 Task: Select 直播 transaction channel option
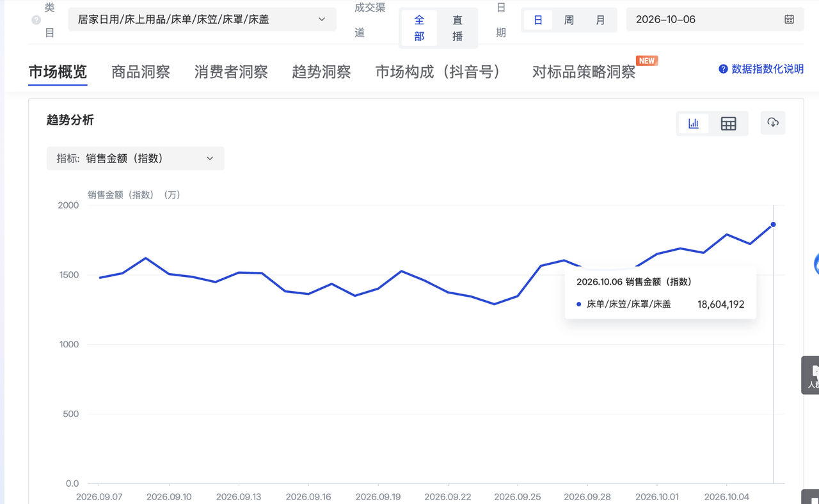click(457, 28)
